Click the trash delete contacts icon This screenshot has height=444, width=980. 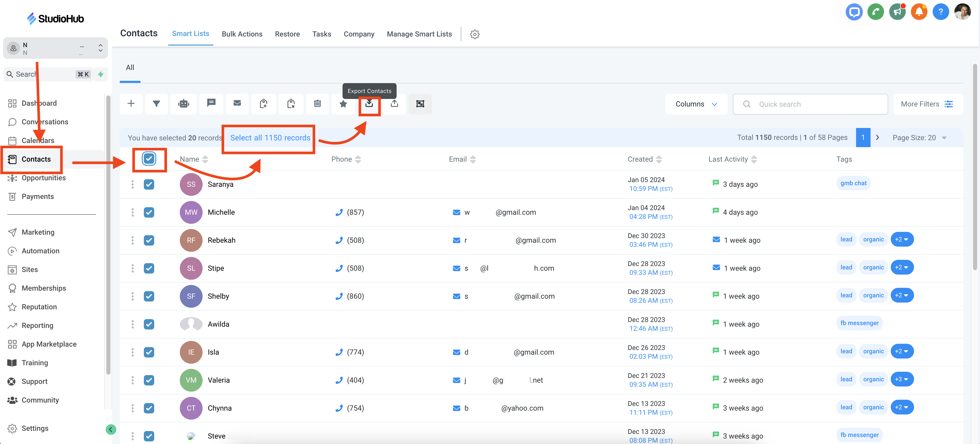point(317,104)
